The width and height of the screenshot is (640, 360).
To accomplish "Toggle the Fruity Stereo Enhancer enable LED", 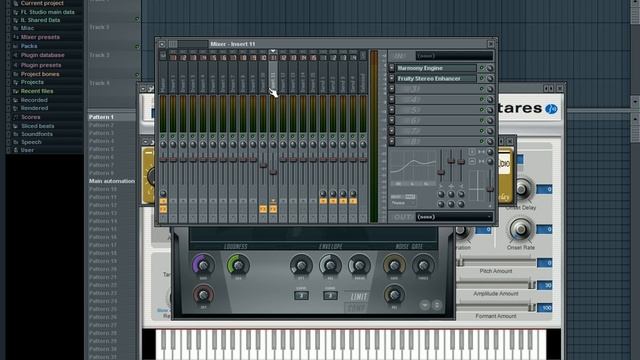I will [482, 78].
